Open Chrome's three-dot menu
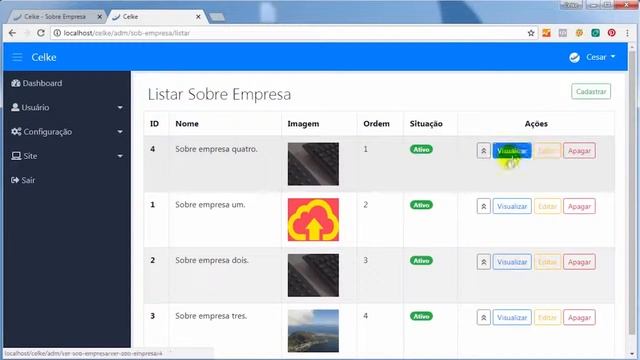Viewport: 640px width, 360px height. click(x=627, y=33)
